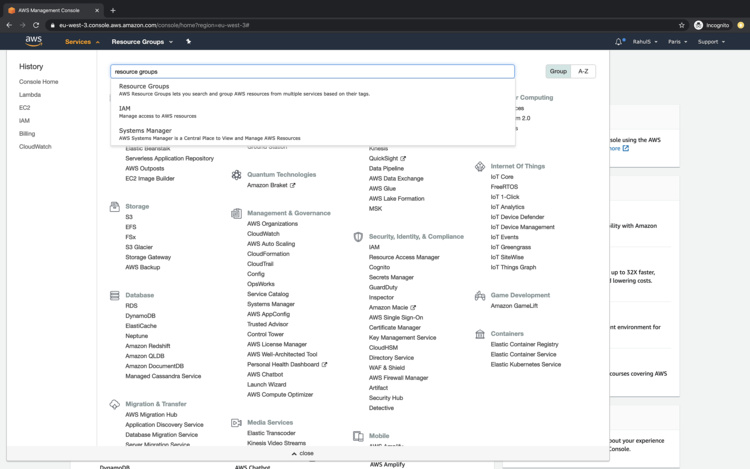Click the Internet Of Things category icon

tap(480, 167)
